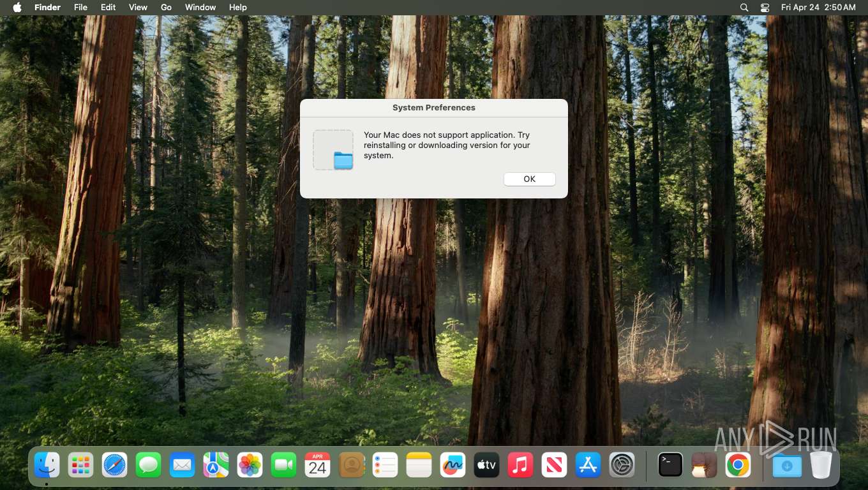The height and width of the screenshot is (490, 868).
Task: Click the date and time display
Action: (x=818, y=8)
